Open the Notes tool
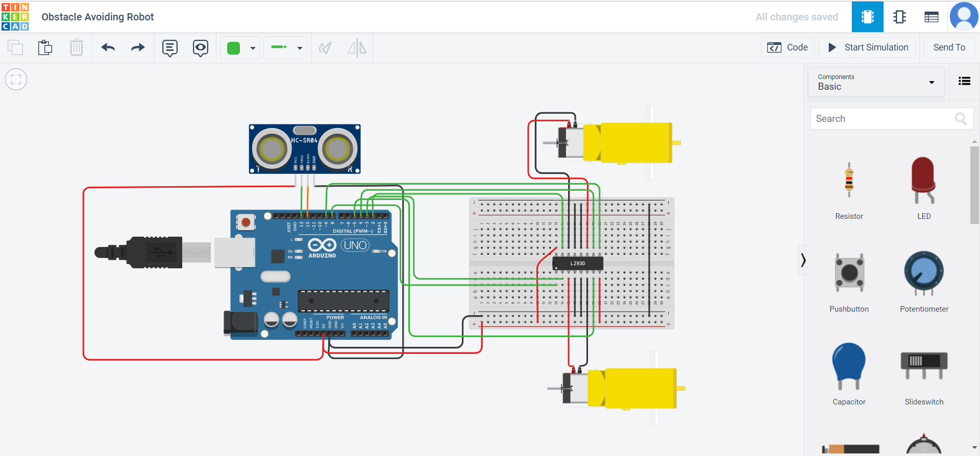The image size is (980, 456). point(170,48)
